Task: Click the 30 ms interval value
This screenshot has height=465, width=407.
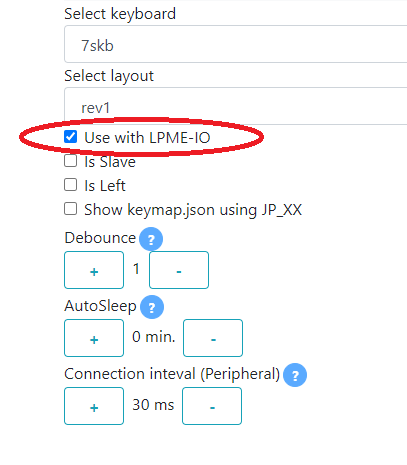Action: click(153, 405)
